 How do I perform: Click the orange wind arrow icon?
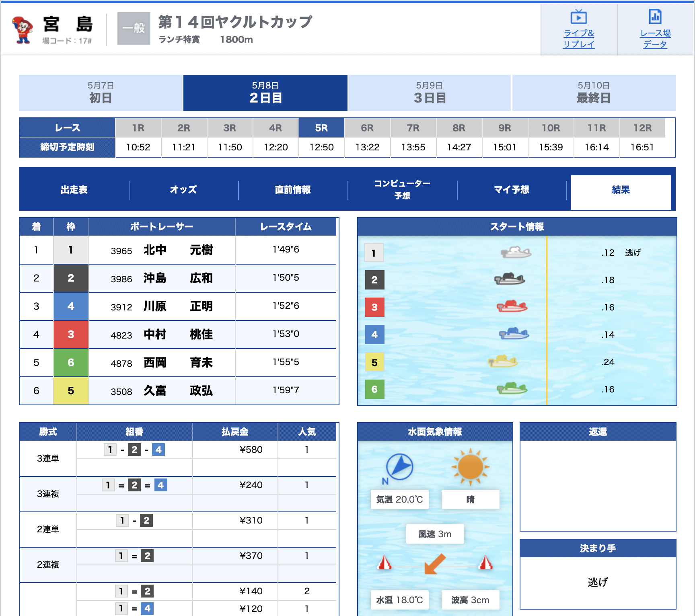tap(435, 564)
